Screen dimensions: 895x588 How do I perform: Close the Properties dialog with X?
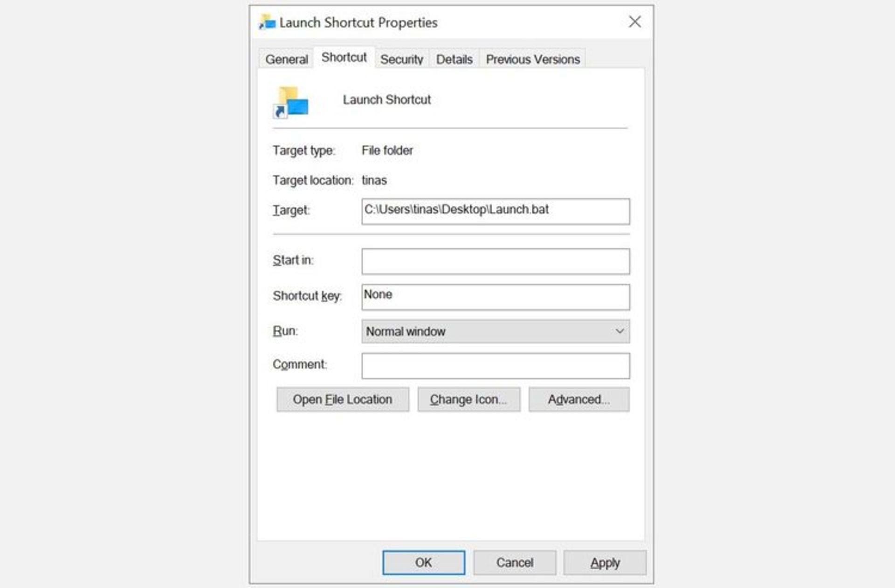click(634, 22)
